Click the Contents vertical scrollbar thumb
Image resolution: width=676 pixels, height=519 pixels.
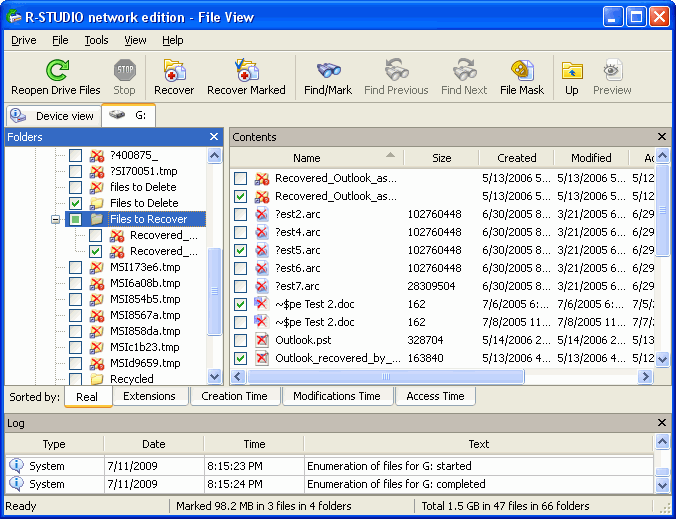point(662,210)
